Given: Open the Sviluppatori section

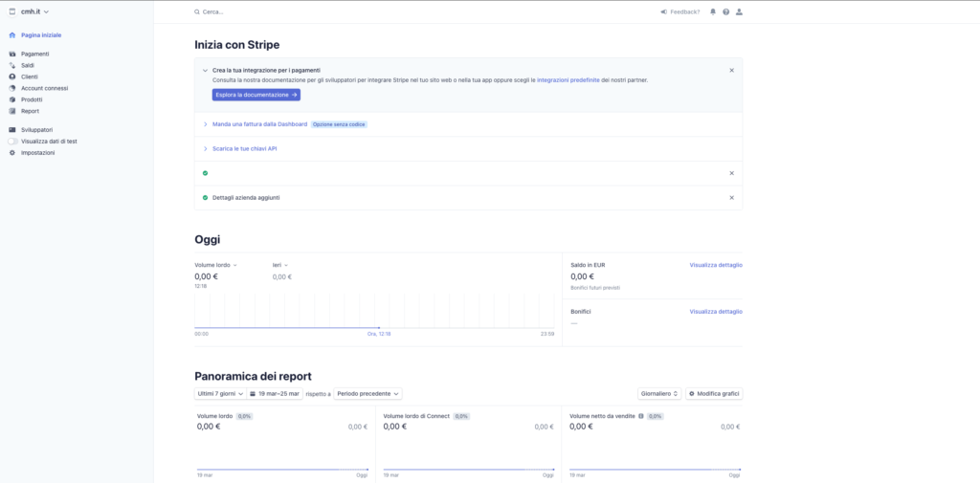Looking at the screenshot, I should tap(37, 130).
